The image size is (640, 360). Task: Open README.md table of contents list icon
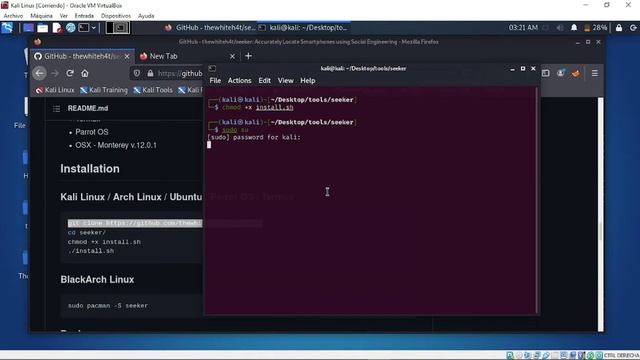56,109
